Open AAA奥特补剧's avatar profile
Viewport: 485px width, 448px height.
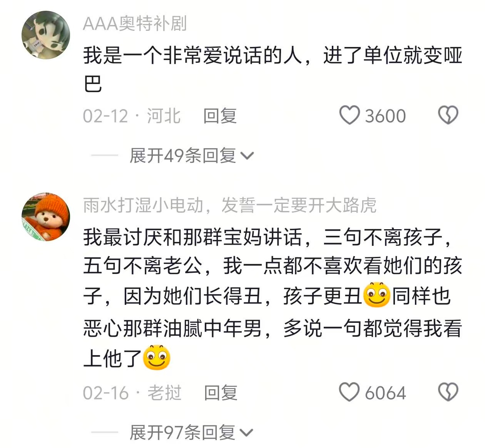(x=46, y=35)
